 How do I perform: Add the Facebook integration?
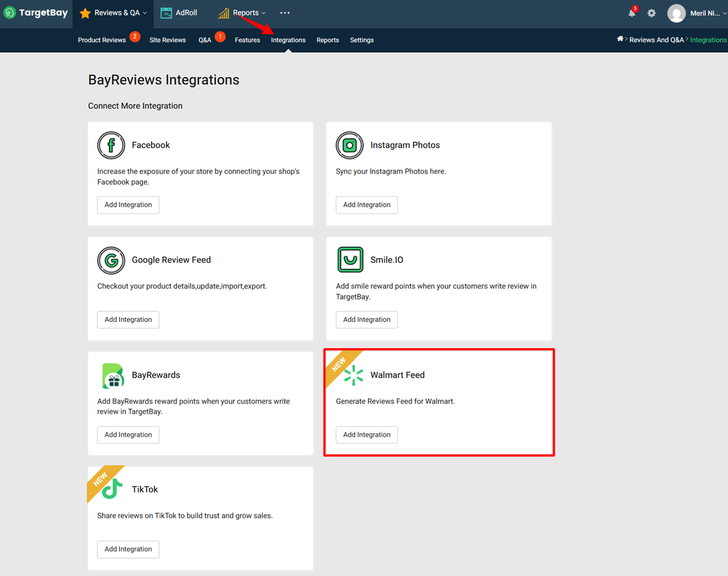(128, 205)
